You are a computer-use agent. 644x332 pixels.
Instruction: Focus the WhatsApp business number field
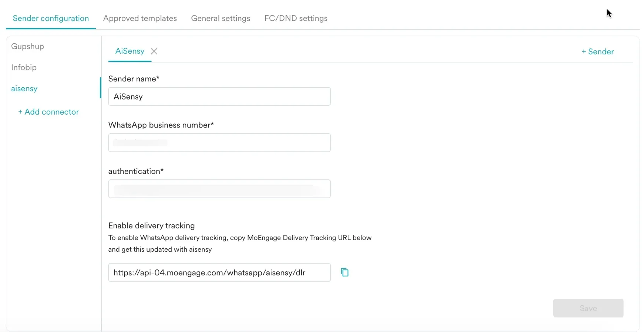pyautogui.click(x=219, y=143)
